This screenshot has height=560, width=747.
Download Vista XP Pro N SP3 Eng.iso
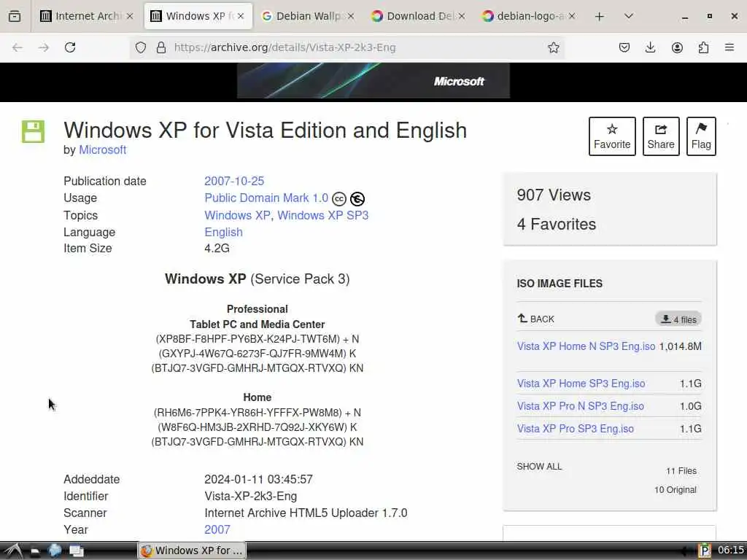581,406
